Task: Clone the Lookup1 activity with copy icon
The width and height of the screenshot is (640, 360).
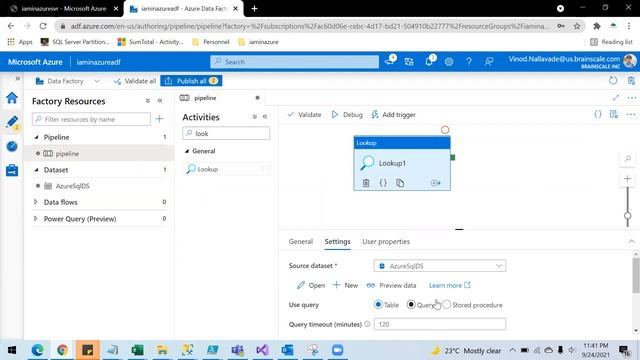Action: (x=400, y=183)
